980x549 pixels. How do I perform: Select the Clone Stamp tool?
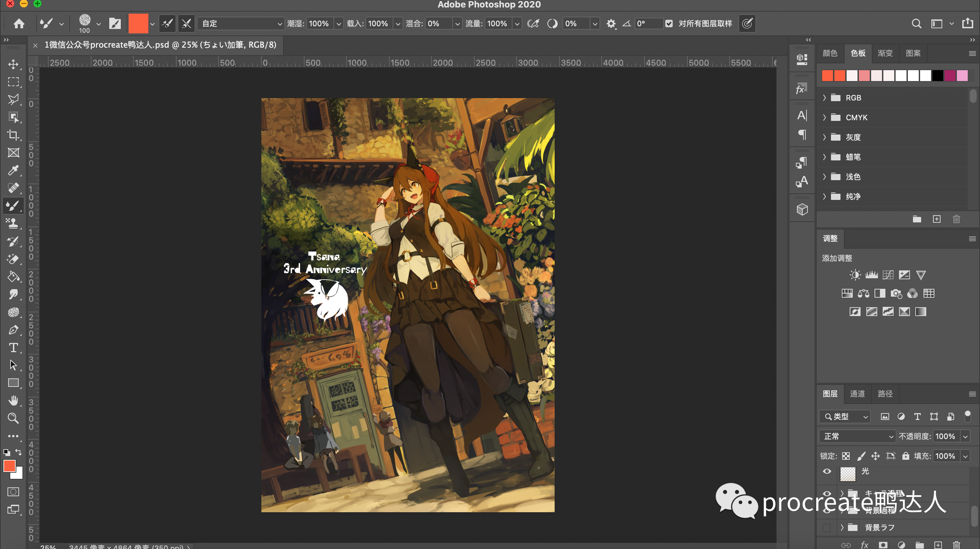[x=13, y=223]
